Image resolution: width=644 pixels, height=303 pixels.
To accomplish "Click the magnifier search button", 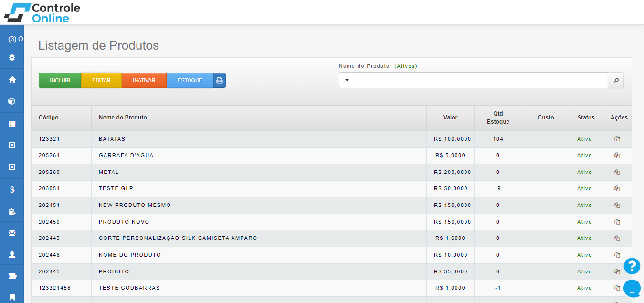I will pyautogui.click(x=615, y=80).
